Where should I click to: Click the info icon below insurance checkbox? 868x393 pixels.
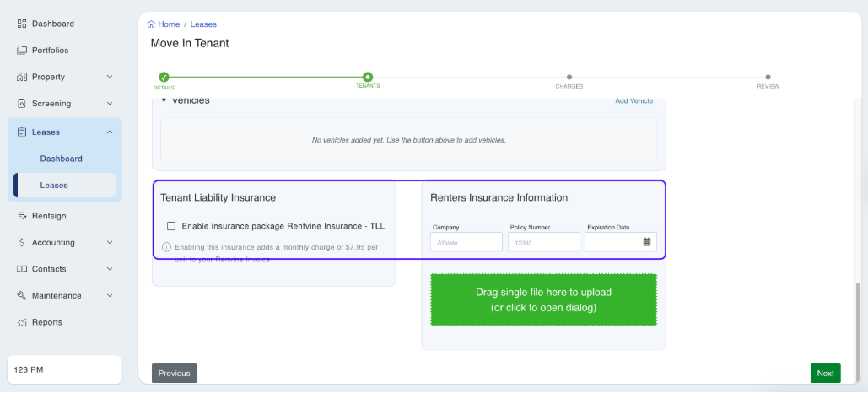pos(166,247)
